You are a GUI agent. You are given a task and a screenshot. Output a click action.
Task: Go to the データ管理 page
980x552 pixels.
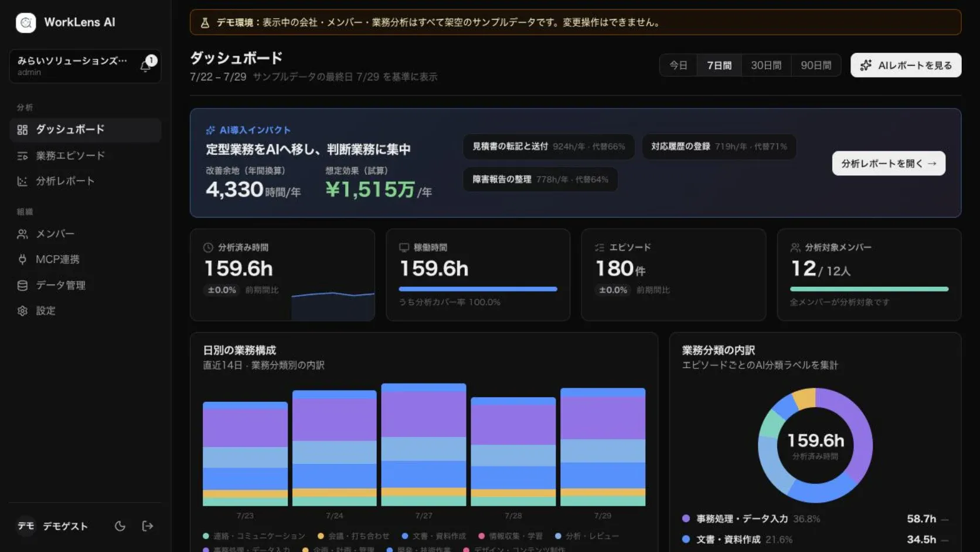coord(86,285)
